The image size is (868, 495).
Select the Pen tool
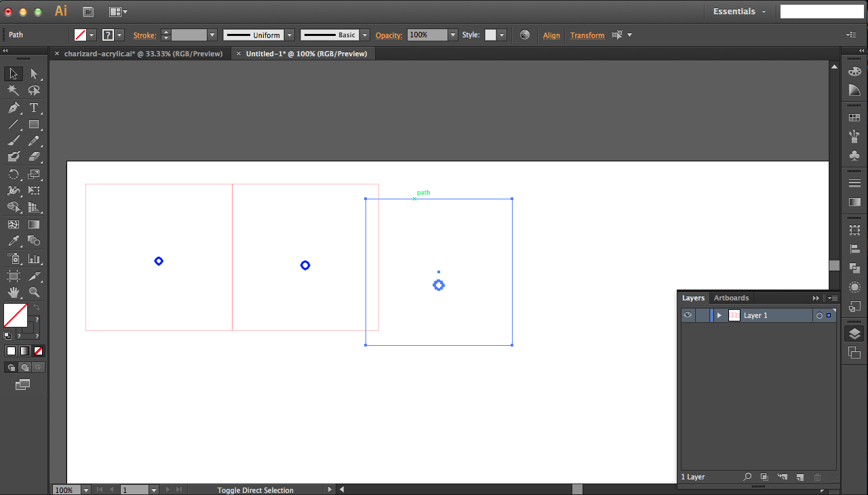pyautogui.click(x=14, y=108)
